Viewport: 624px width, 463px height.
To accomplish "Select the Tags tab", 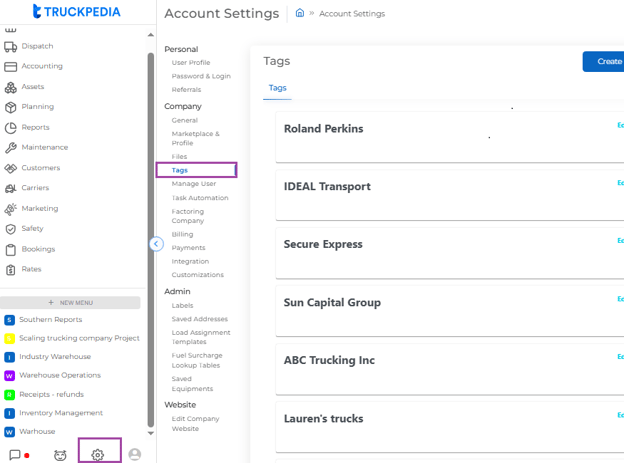I will pyautogui.click(x=277, y=88).
